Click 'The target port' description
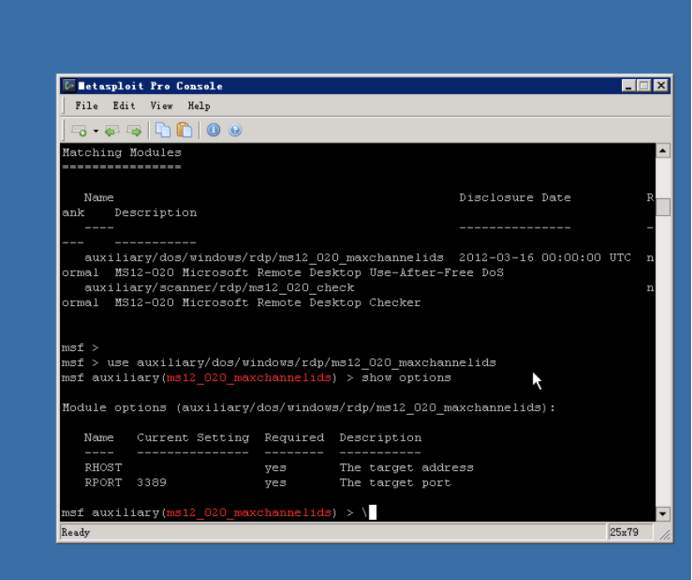The height and width of the screenshot is (580, 692). point(395,482)
